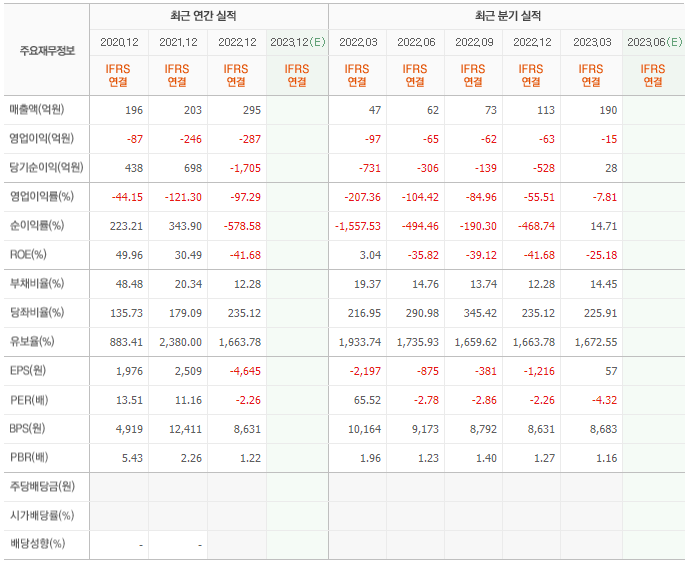
Task: Click the 2022.03 quarterly column header
Action: click(x=358, y=42)
